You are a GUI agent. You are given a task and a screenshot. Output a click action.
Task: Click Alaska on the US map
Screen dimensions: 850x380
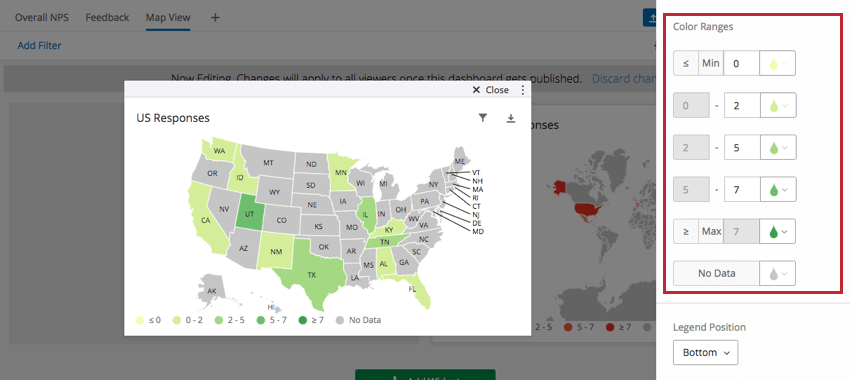point(212,291)
